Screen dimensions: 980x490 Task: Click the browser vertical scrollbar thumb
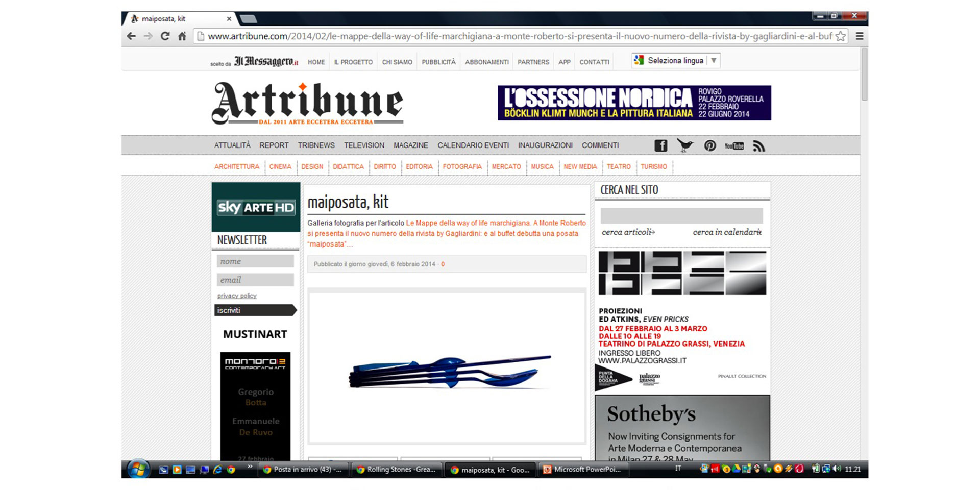point(864,75)
